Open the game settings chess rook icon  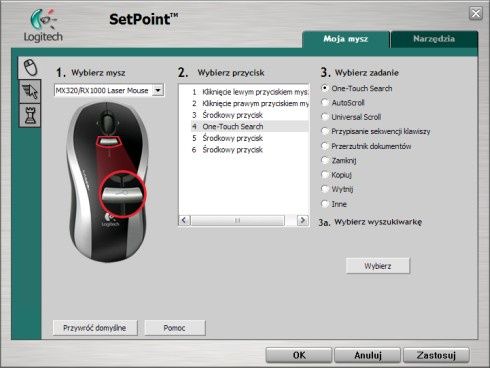[30, 115]
